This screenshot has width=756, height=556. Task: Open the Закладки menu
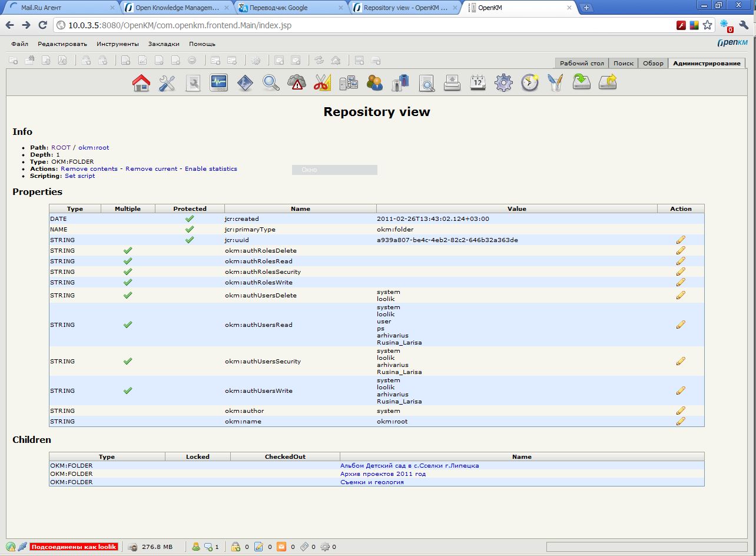coord(164,44)
